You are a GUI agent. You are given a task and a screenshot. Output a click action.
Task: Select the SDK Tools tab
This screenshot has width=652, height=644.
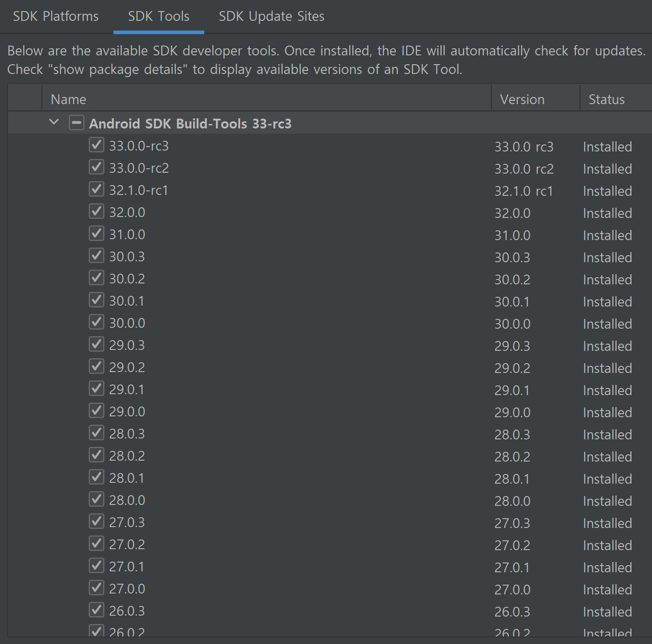(159, 16)
